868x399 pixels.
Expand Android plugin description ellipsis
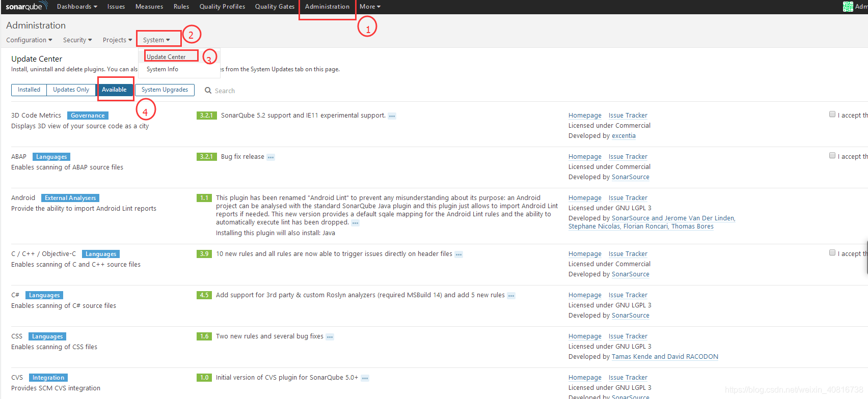coord(355,223)
